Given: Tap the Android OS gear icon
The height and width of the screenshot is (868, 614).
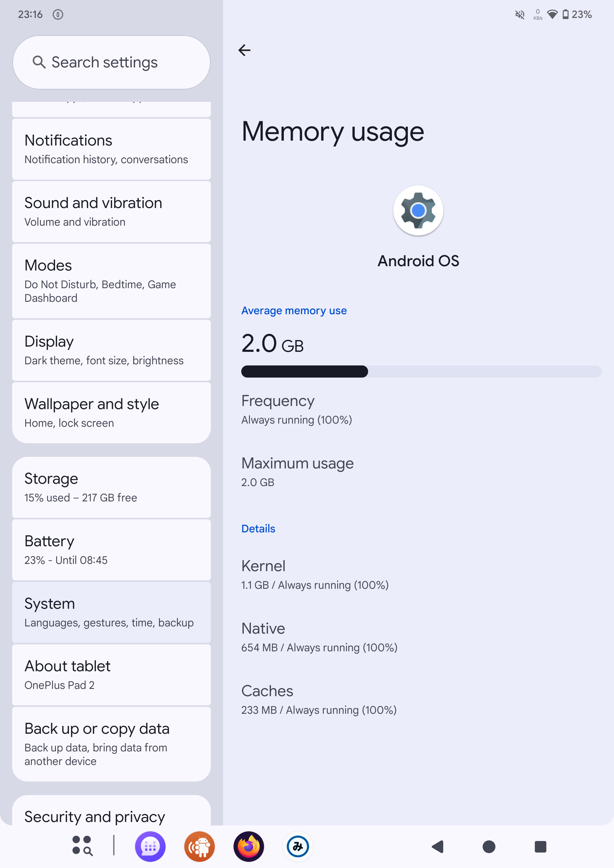Looking at the screenshot, I should tap(418, 210).
